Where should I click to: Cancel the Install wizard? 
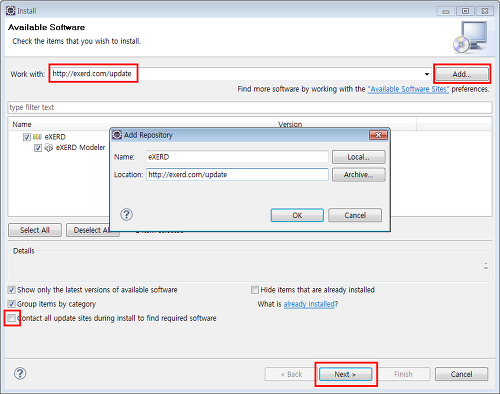point(461,374)
